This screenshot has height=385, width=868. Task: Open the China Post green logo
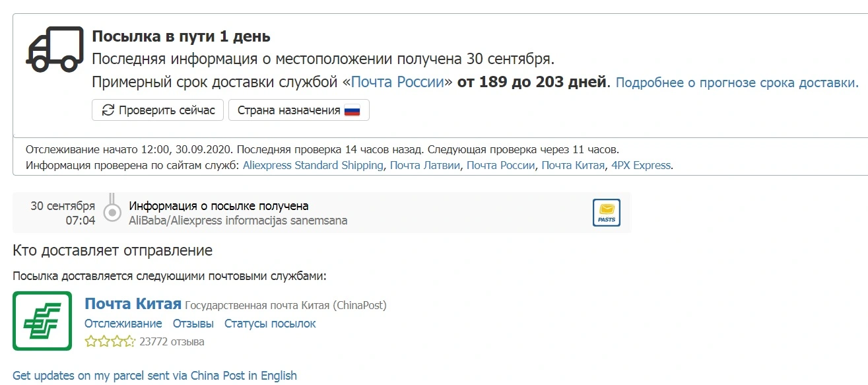42,320
